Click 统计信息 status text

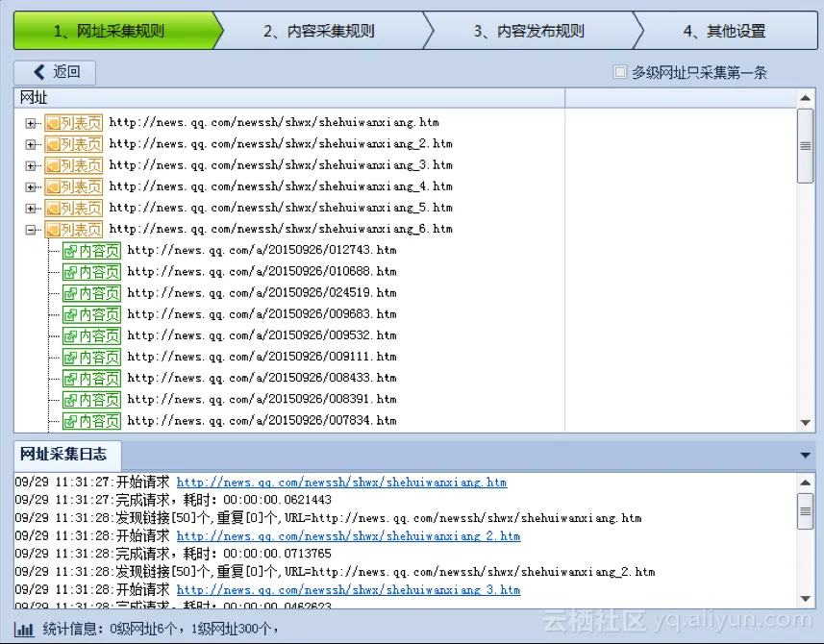161,629
